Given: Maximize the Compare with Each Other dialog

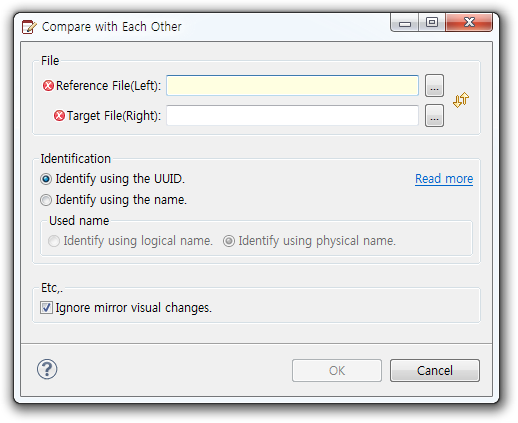Looking at the screenshot, I should coord(432,23).
